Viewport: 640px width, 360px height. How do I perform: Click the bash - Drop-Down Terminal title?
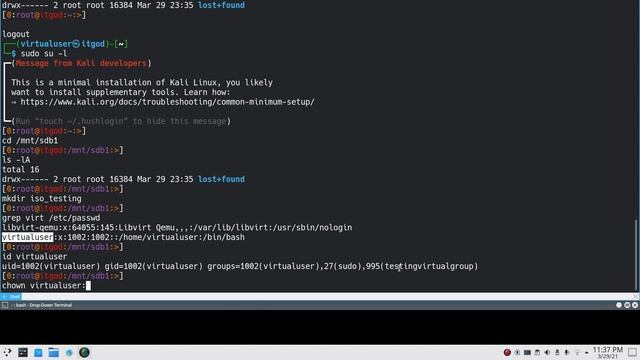click(42, 305)
